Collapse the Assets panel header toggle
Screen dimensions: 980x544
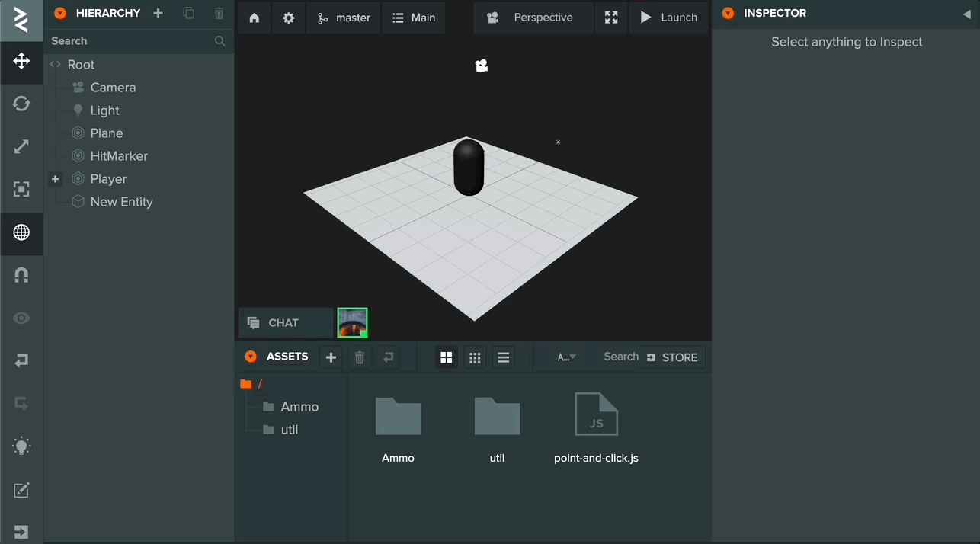[x=251, y=357]
